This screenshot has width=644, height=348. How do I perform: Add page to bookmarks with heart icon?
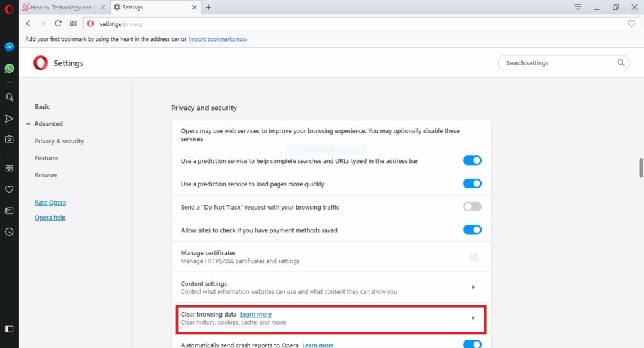pyautogui.click(x=631, y=24)
